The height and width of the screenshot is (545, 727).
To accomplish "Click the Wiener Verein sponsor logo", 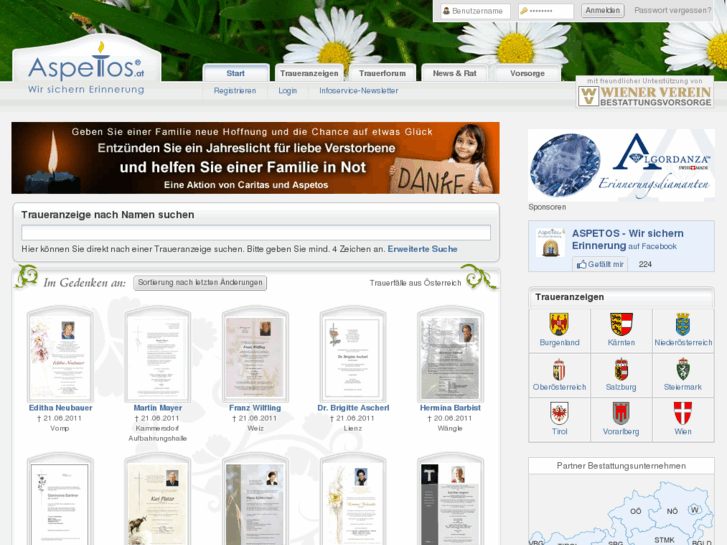I will coord(644,92).
